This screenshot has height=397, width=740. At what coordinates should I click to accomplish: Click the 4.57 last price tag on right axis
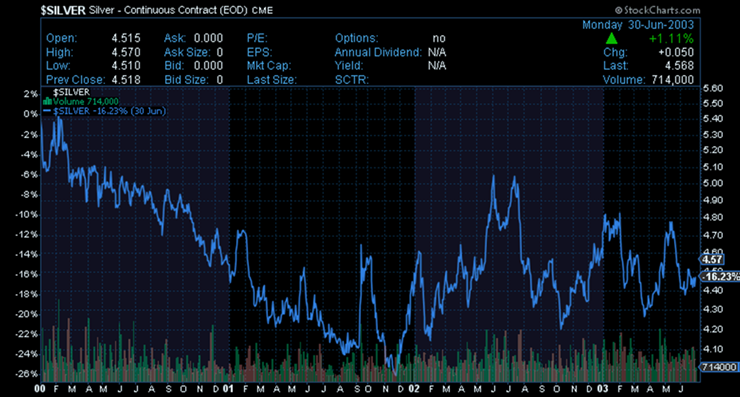click(712, 260)
